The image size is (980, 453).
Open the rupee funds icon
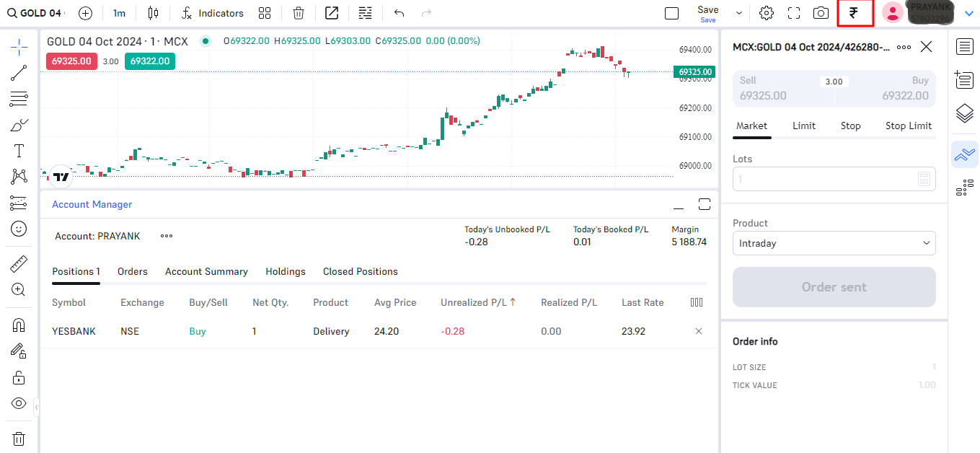click(x=855, y=13)
